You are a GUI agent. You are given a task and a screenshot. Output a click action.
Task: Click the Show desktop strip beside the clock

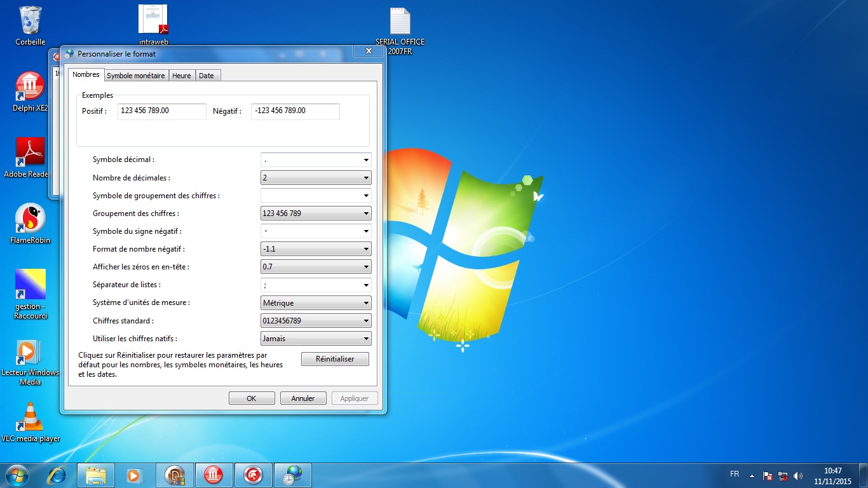click(x=864, y=475)
